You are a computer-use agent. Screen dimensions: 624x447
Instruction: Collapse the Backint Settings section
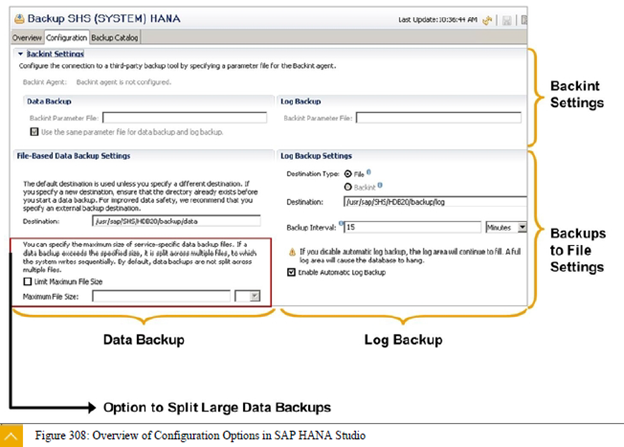point(21,54)
